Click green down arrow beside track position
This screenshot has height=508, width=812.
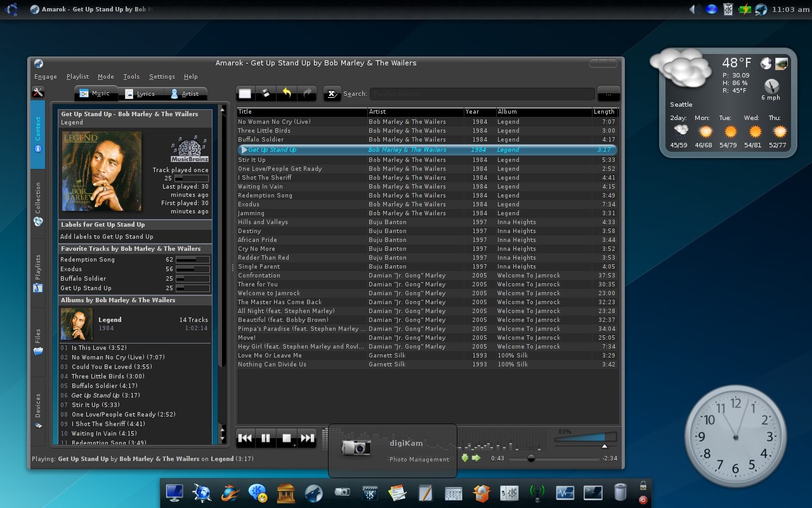pyautogui.click(x=465, y=458)
